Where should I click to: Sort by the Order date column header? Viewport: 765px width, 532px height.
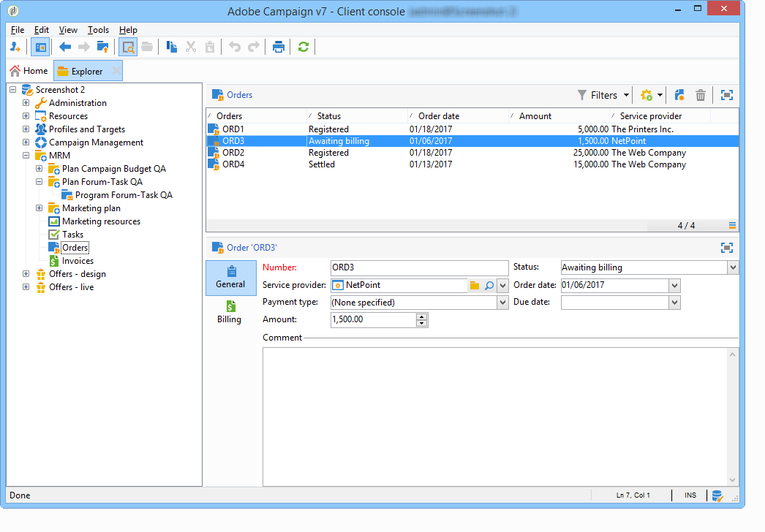(458, 116)
